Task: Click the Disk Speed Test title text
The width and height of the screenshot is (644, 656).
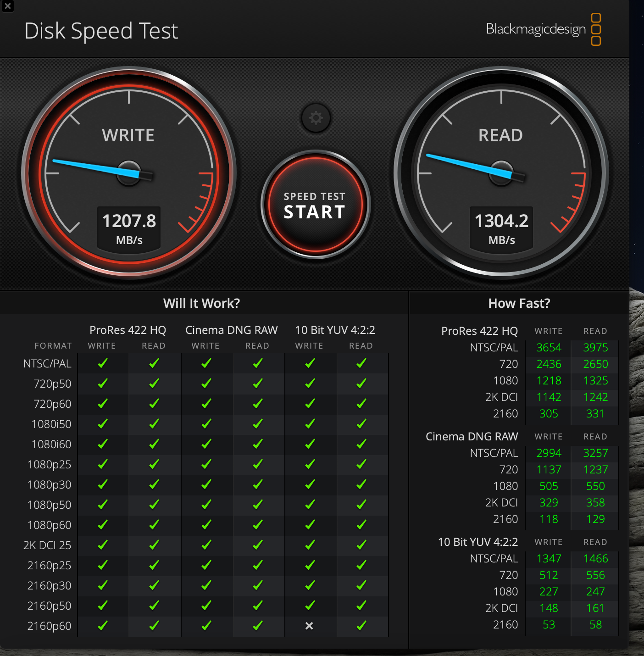Action: [x=101, y=31]
